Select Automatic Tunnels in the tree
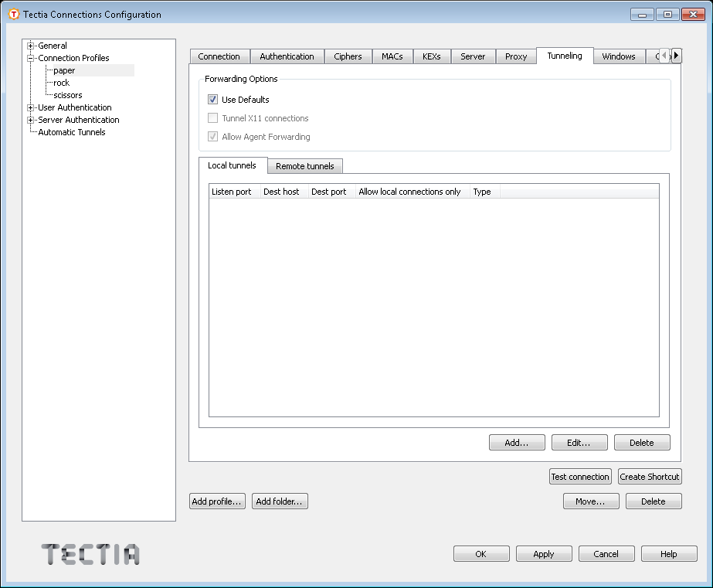Image resolution: width=713 pixels, height=588 pixels. [x=72, y=132]
